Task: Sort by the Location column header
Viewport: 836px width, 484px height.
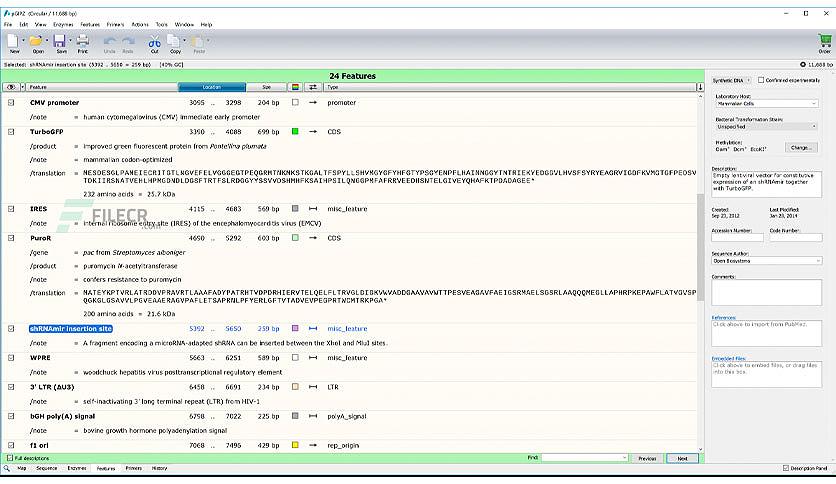Action: (x=212, y=87)
